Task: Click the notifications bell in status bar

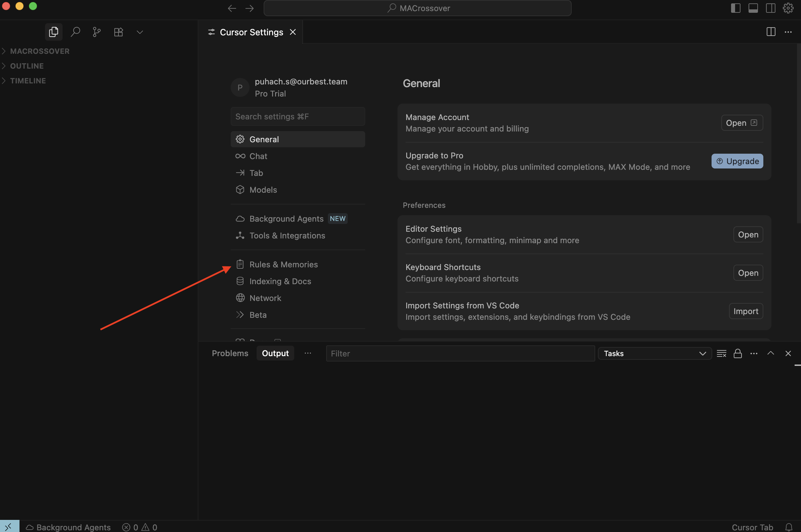Action: point(789,527)
